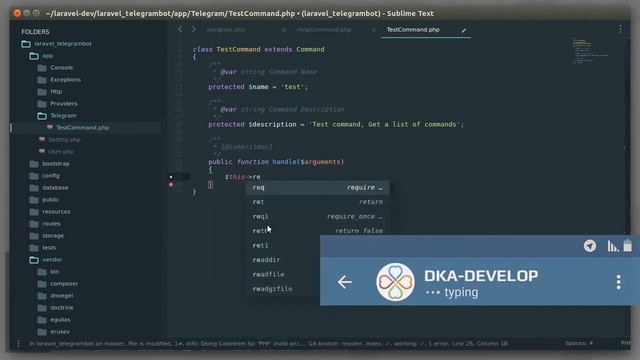Click the $description variable in code
The image size is (640, 360).
(272, 124)
